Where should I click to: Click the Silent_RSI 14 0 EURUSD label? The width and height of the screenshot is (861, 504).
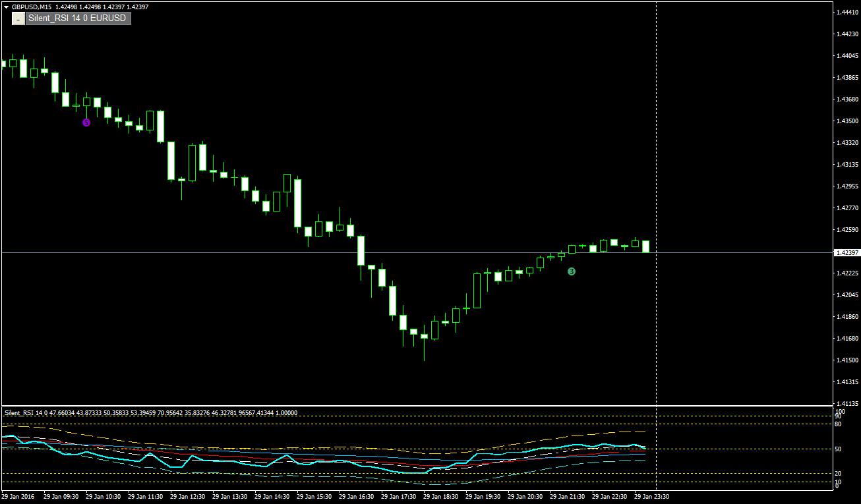pos(77,18)
